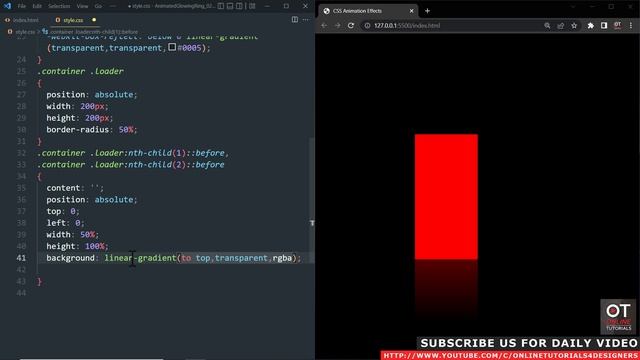The image size is (640, 360).
Task: Click style.css in the breadcrumb
Action: coord(25,32)
